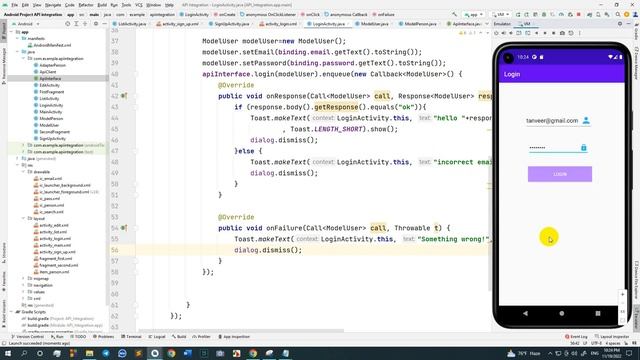Click the Windows taskbar search icon

pyautogui.click(x=24, y=353)
